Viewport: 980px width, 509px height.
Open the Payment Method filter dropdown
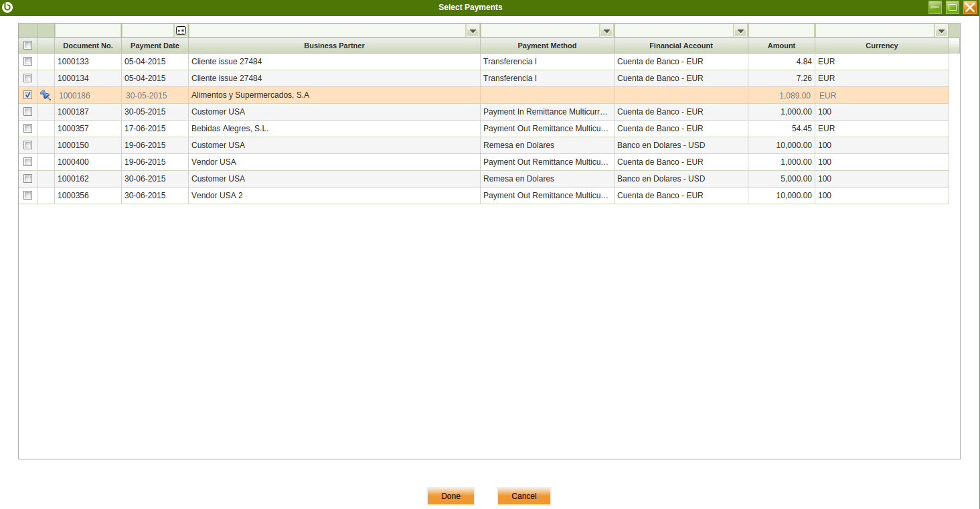(606, 31)
